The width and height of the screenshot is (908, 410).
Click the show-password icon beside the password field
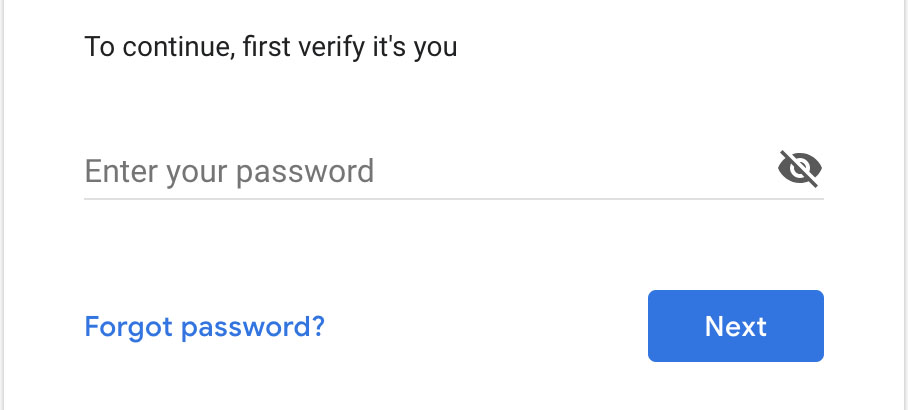pyautogui.click(x=800, y=169)
